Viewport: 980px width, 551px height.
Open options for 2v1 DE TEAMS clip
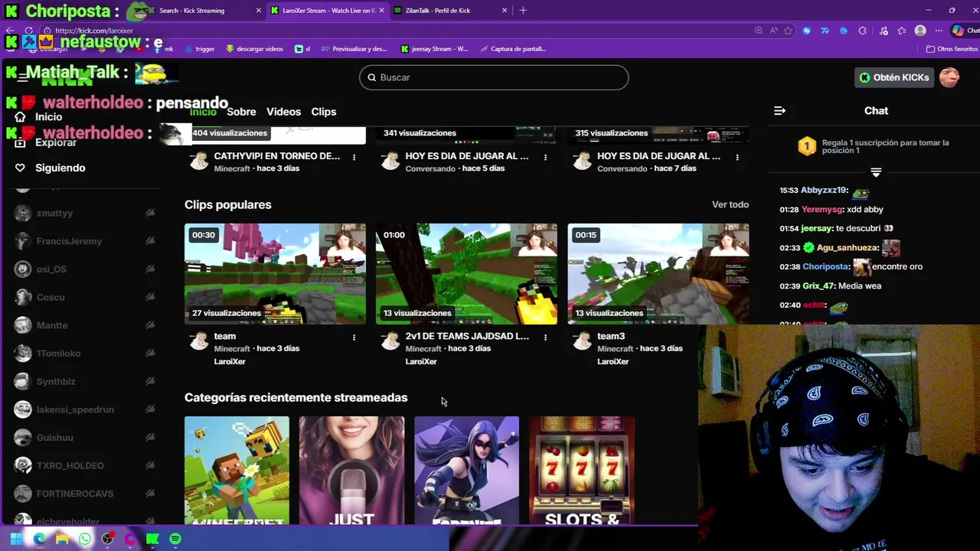pos(545,337)
